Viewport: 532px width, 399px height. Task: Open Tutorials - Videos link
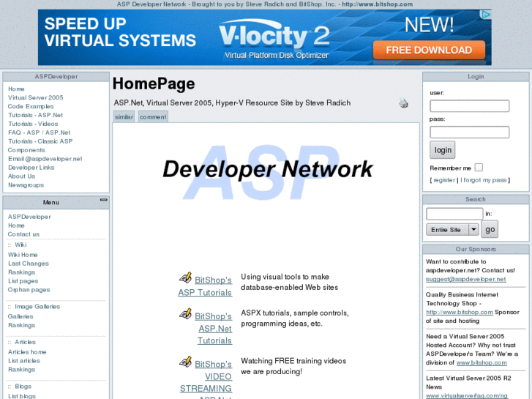point(33,124)
